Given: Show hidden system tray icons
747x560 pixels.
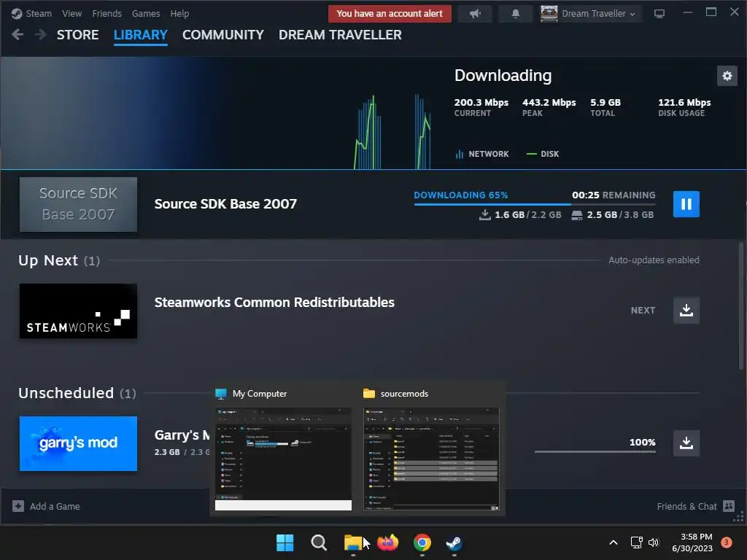Looking at the screenshot, I should pyautogui.click(x=614, y=542).
